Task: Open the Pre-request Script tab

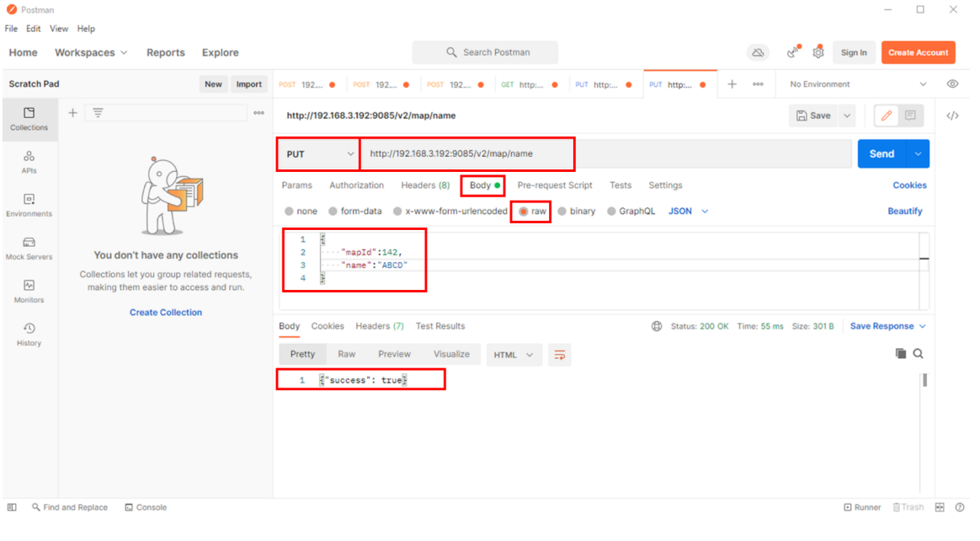Action: 554,185
